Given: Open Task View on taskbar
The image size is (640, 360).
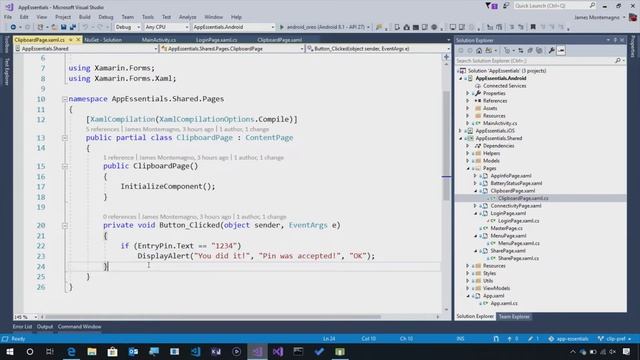Looking at the screenshot, I should tap(50, 351).
